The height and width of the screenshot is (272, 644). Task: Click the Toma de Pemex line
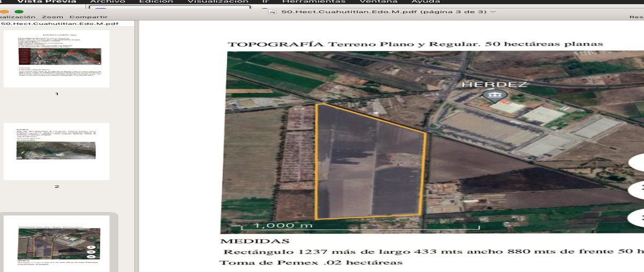tap(311, 262)
